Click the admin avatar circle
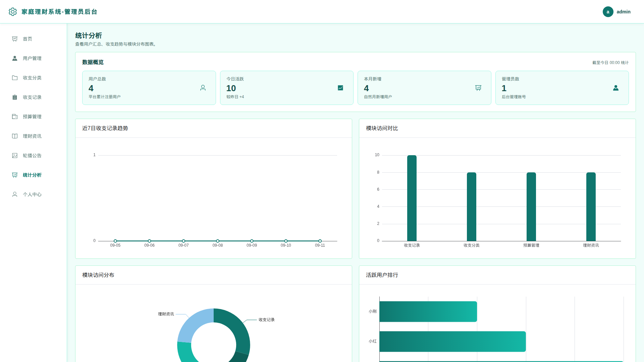Image resolution: width=644 pixels, height=362 pixels. coord(608,12)
